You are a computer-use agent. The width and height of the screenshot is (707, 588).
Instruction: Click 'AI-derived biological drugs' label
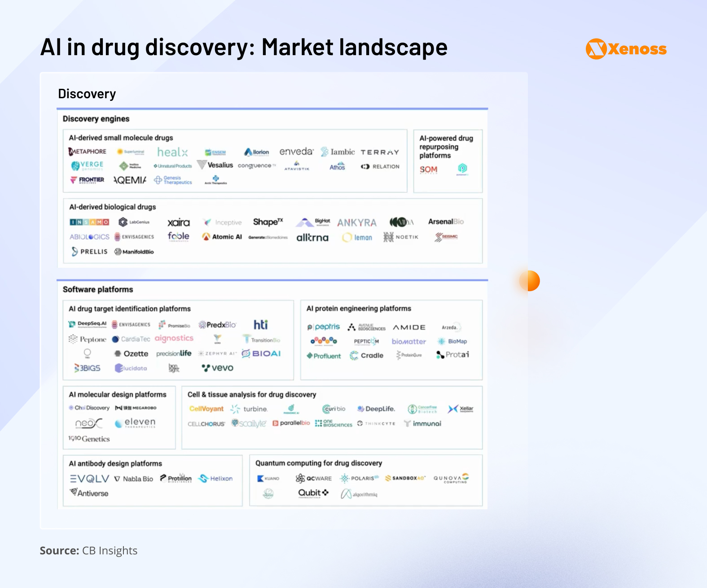coord(112,207)
